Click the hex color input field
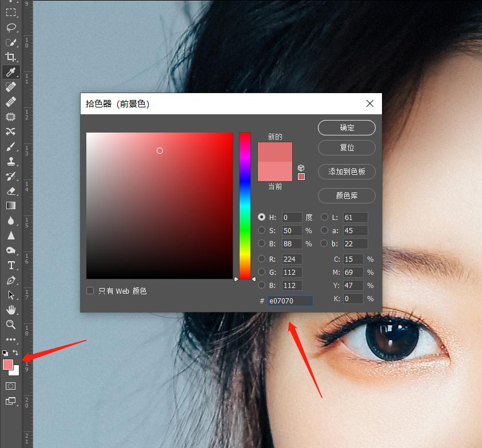This screenshot has height=448, width=482. (x=290, y=301)
